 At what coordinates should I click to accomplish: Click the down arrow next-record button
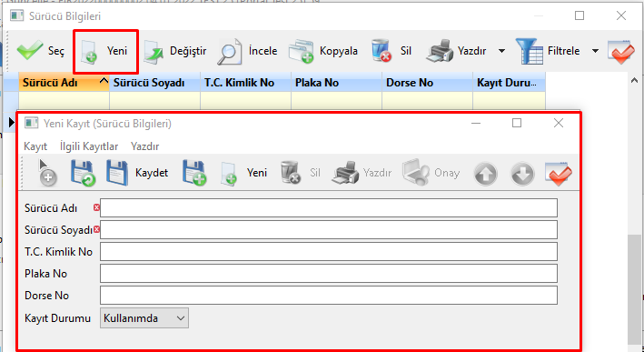tap(522, 174)
